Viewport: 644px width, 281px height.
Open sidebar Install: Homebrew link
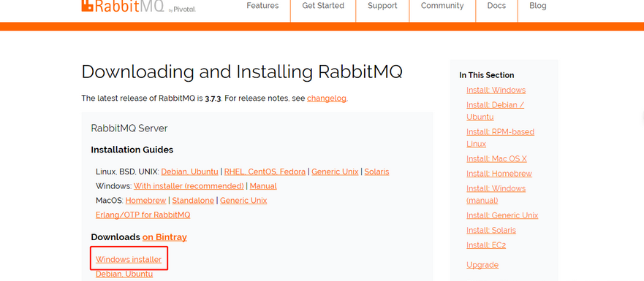point(499,174)
